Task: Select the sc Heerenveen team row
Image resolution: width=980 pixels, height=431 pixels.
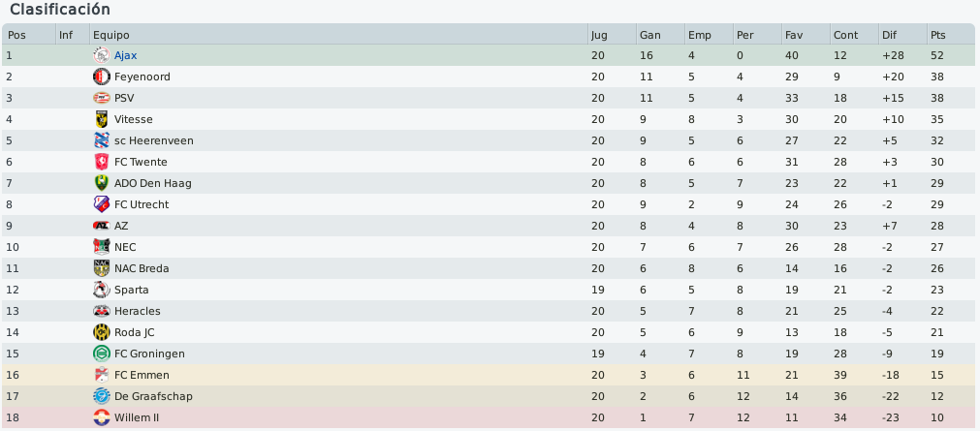Action: coord(489,140)
